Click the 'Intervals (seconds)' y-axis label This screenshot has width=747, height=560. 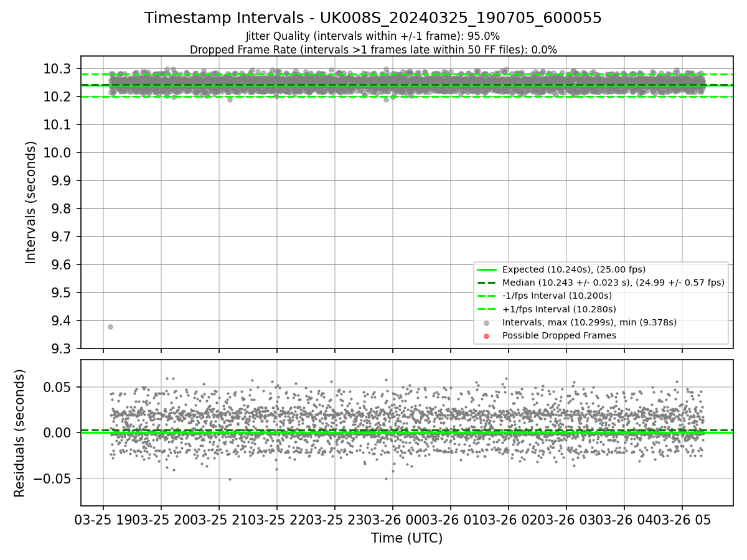coord(31,202)
